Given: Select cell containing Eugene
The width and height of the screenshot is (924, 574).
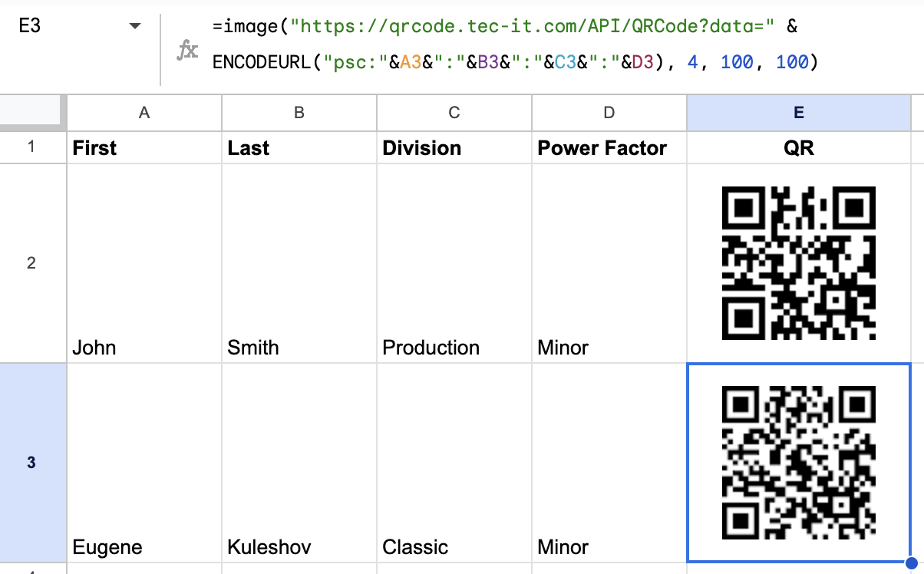Looking at the screenshot, I should point(144,463).
